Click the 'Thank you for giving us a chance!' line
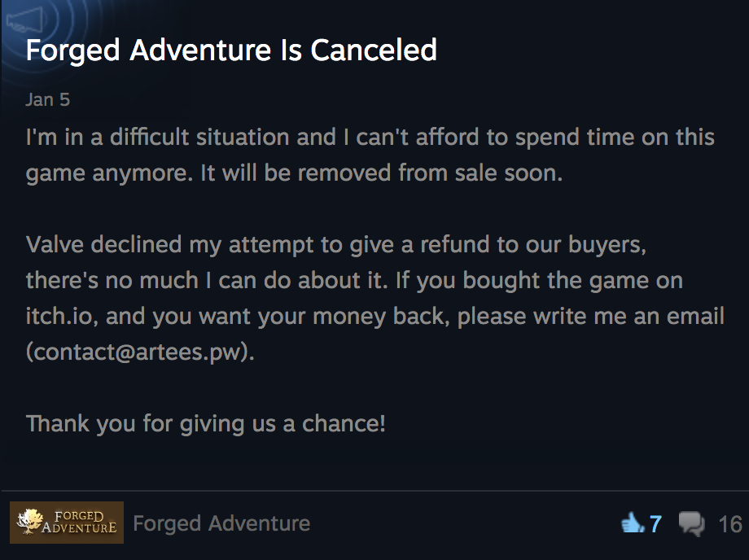Viewport: 749px width, 560px height. point(205,423)
